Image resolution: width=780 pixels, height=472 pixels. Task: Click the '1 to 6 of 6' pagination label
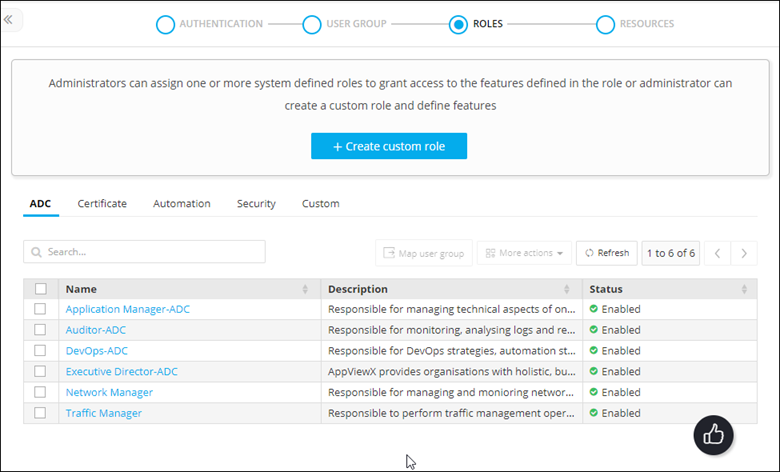(x=671, y=253)
